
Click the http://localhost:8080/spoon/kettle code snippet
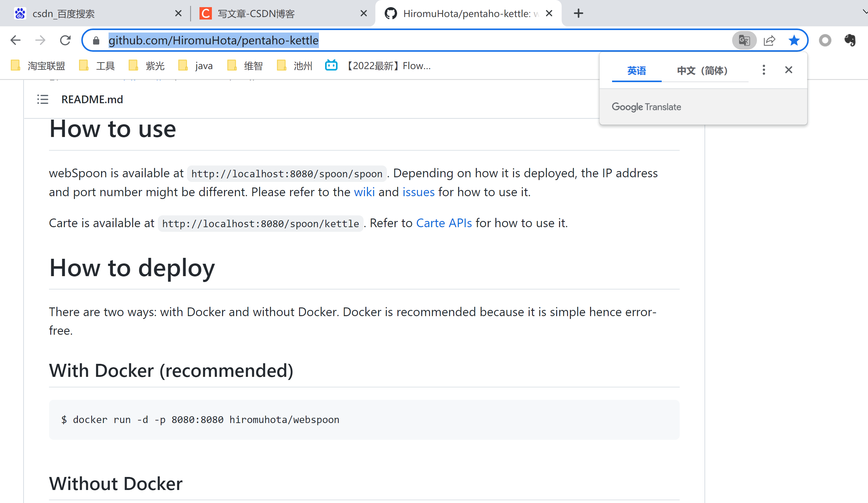tap(260, 224)
